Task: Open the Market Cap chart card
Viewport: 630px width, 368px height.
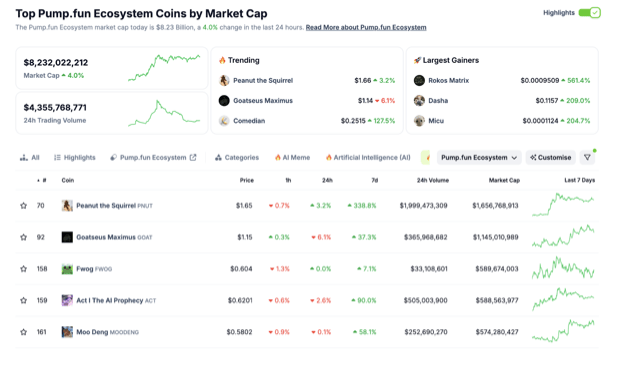Action: pyautogui.click(x=112, y=68)
